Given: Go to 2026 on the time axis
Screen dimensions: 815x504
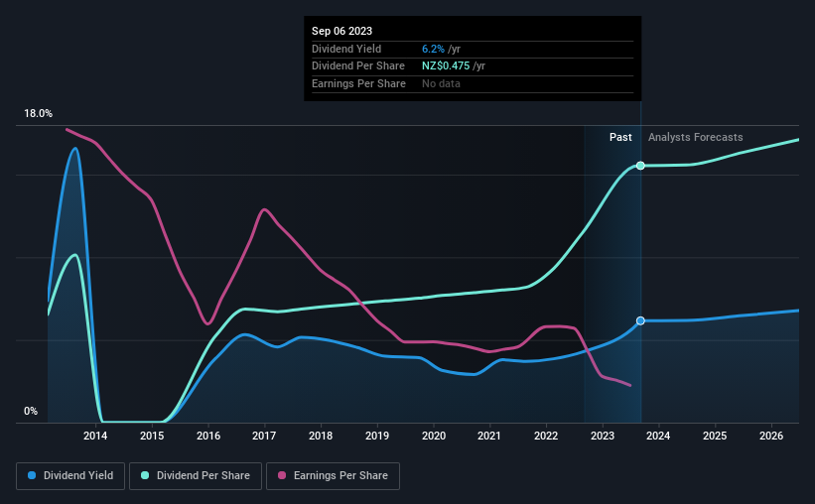Looking at the screenshot, I should tap(771, 436).
